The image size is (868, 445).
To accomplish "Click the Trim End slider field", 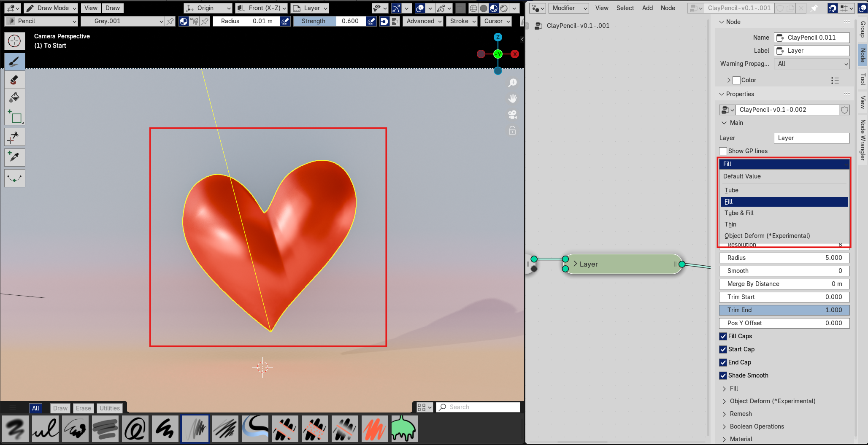I will pos(784,310).
